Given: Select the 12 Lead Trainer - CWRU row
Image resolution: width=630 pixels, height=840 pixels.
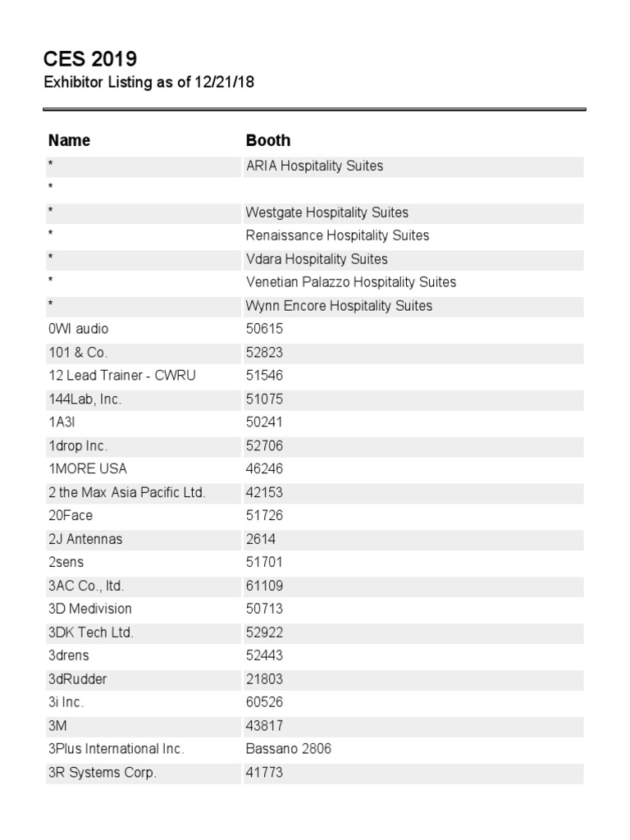Looking at the screenshot, I should pos(121,376).
